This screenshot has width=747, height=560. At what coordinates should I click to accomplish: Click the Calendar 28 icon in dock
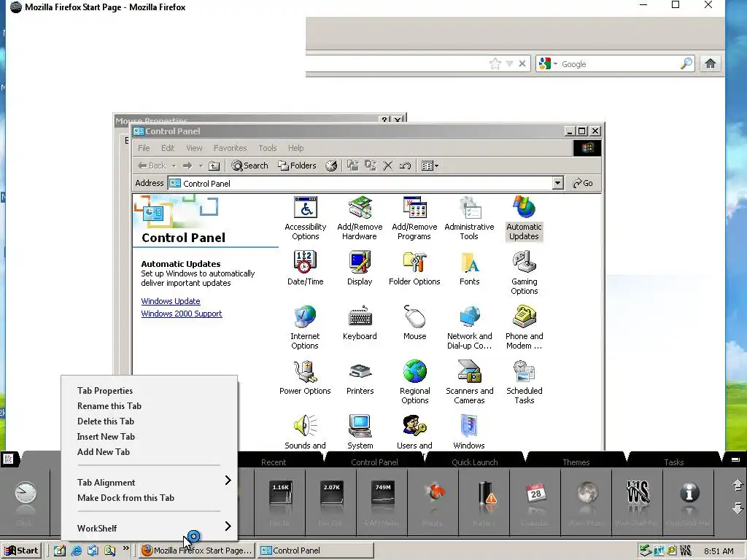click(536, 494)
